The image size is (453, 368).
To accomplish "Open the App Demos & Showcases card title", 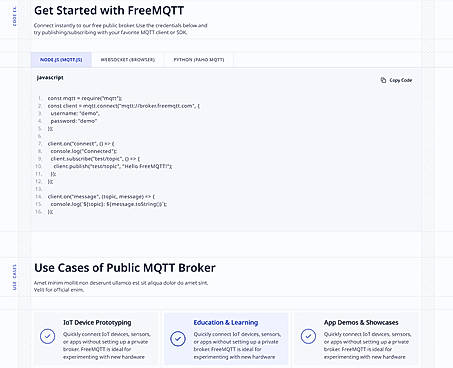I will point(361,323).
